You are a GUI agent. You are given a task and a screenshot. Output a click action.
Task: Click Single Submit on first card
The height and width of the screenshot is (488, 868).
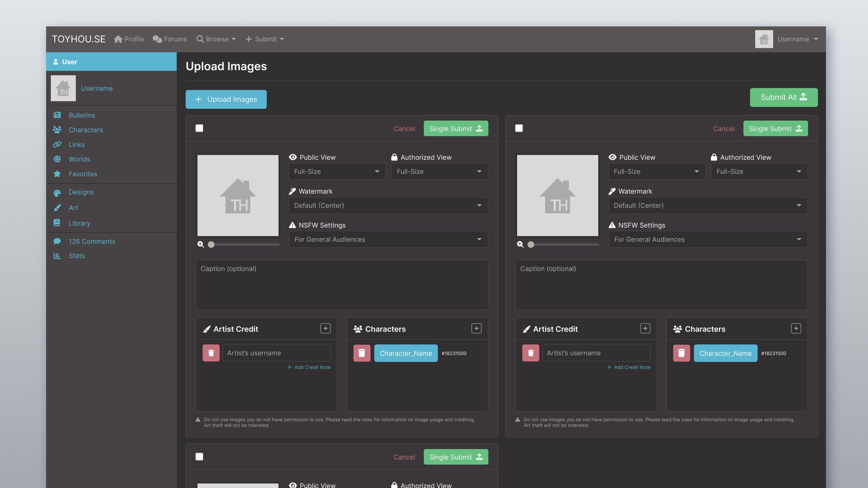coord(456,128)
